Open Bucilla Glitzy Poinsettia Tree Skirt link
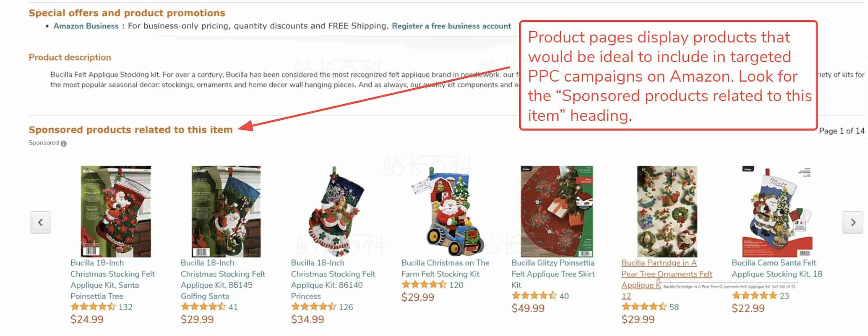Image resolution: width=868 pixels, height=336 pixels. coord(553,274)
